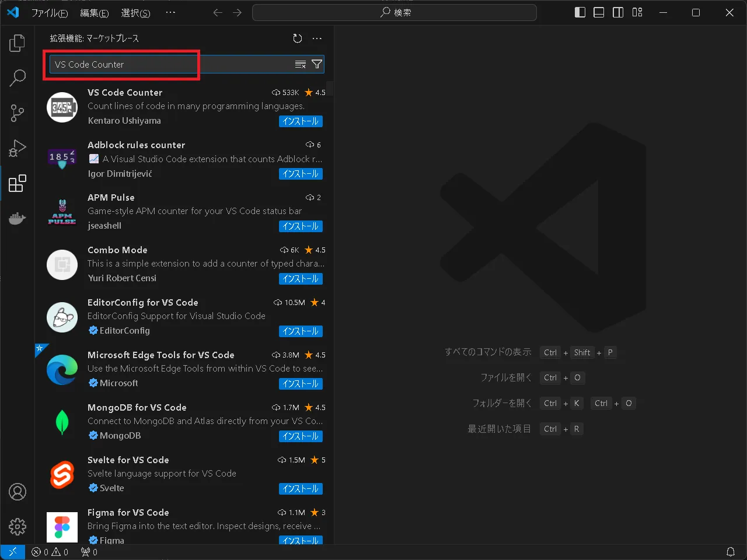Open the Source Control view

click(18, 113)
